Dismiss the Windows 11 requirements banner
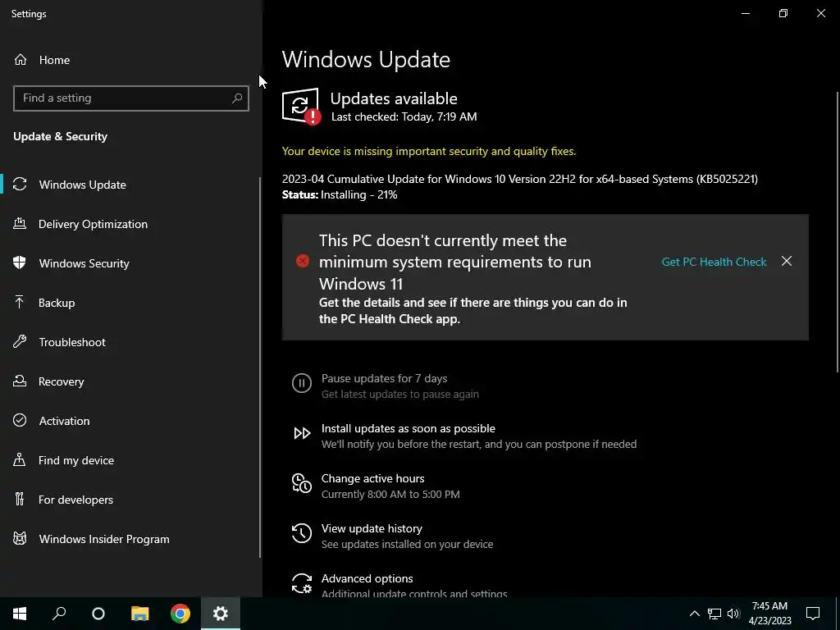Image resolution: width=840 pixels, height=630 pixels. point(787,261)
